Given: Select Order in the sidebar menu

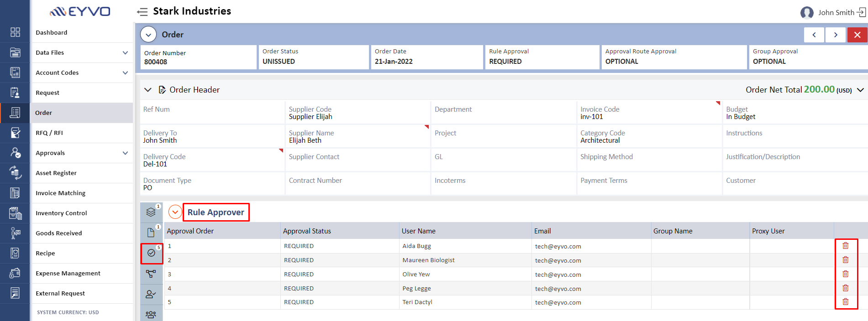Looking at the screenshot, I should (x=81, y=113).
